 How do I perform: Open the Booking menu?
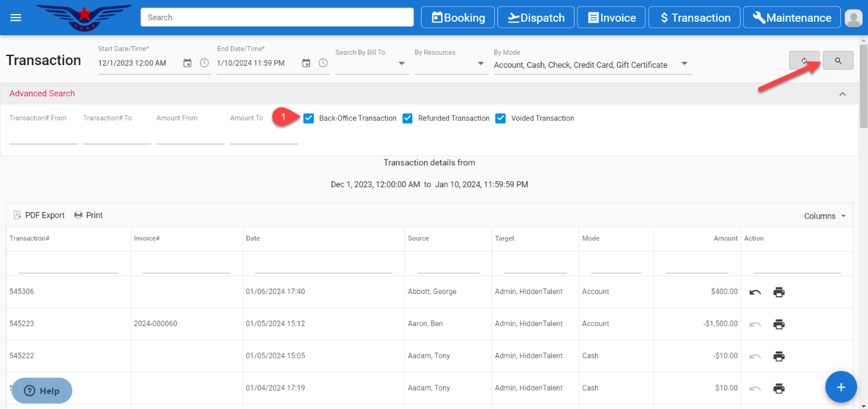[x=458, y=17]
